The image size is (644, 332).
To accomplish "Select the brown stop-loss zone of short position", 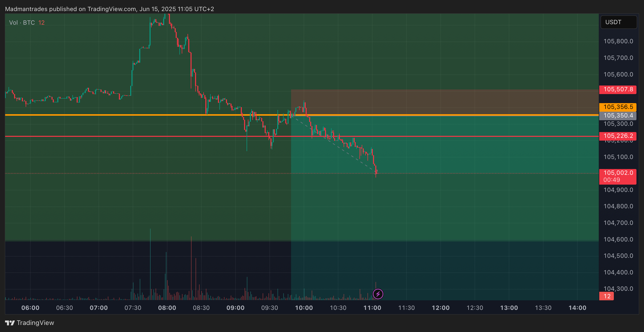I will click(x=445, y=102).
